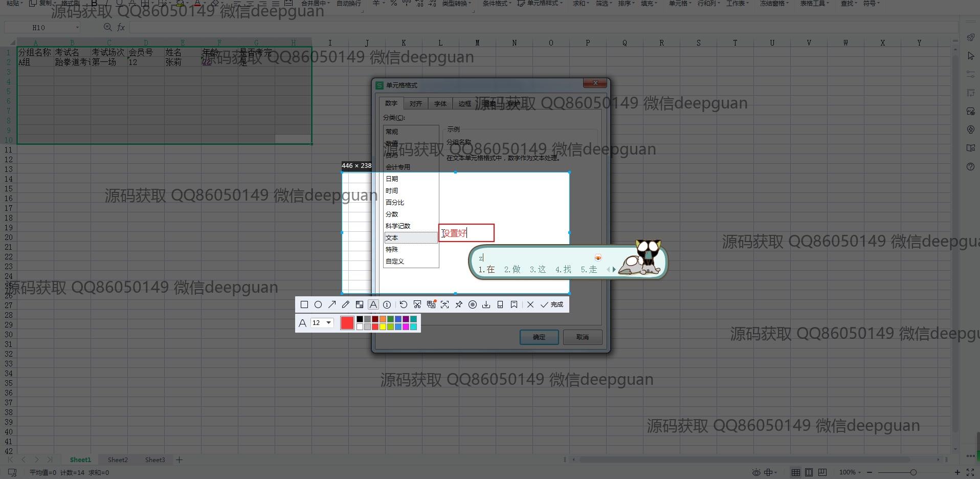
Task: Pick the yellow color swatch
Action: (383, 326)
